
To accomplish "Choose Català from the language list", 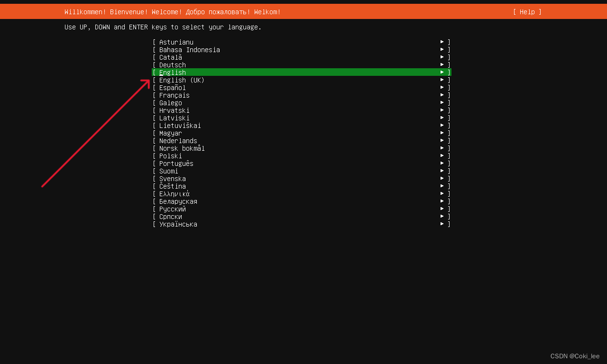I will click(171, 57).
